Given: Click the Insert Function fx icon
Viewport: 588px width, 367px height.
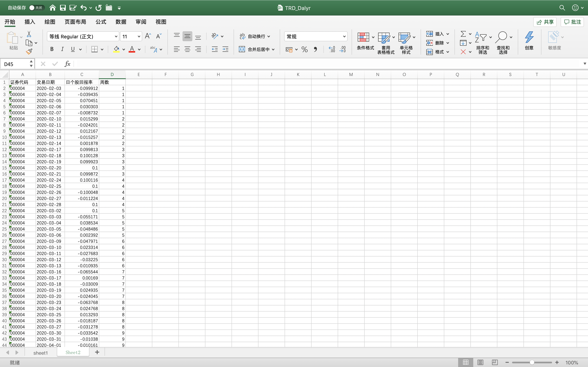Looking at the screenshot, I should point(67,64).
